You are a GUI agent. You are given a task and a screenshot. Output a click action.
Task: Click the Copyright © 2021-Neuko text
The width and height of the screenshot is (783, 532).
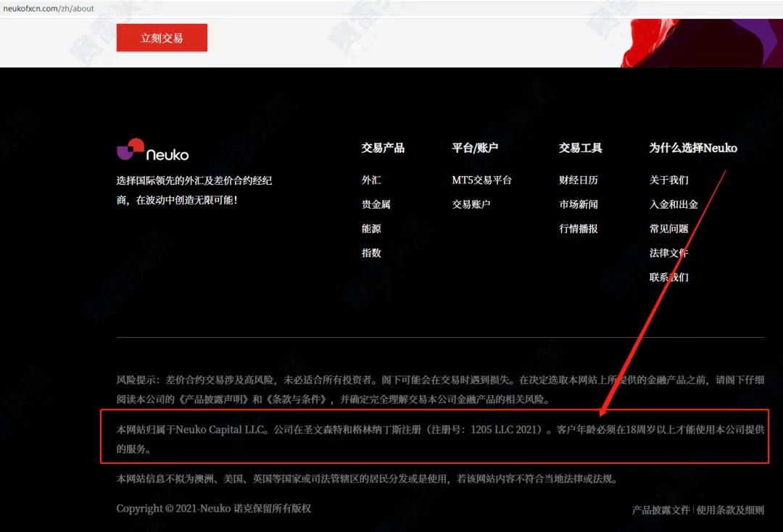pyautogui.click(x=214, y=509)
